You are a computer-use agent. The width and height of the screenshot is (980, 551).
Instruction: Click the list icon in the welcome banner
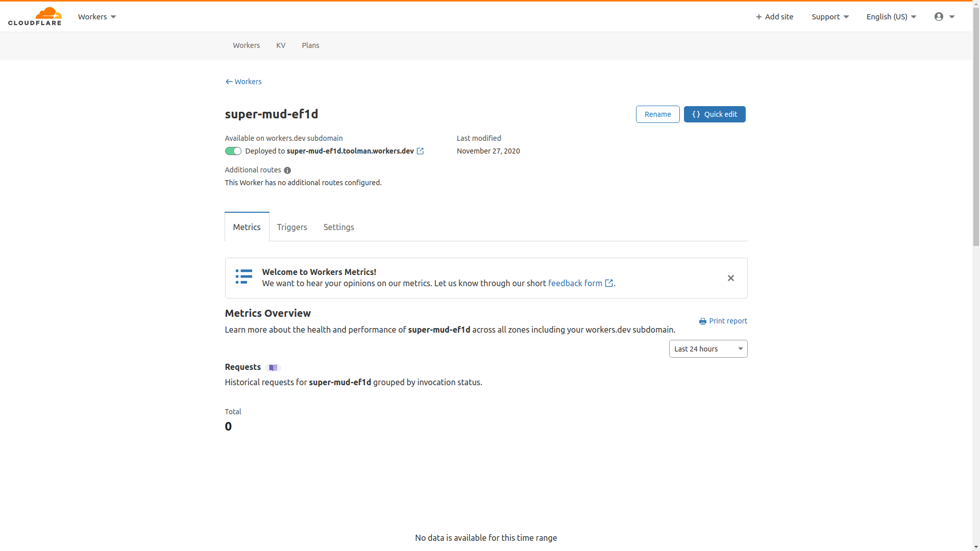click(x=244, y=277)
